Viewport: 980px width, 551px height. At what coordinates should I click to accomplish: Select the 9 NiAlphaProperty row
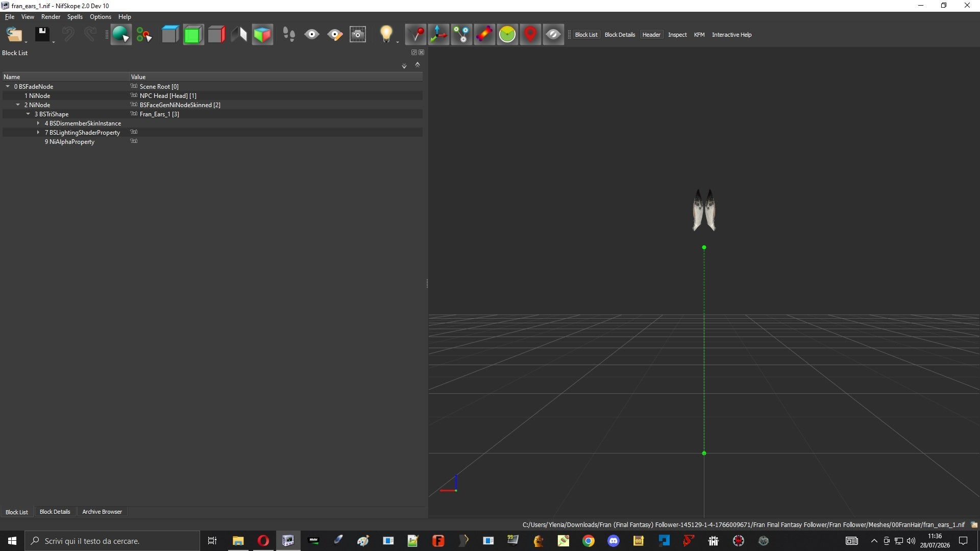[212, 142]
